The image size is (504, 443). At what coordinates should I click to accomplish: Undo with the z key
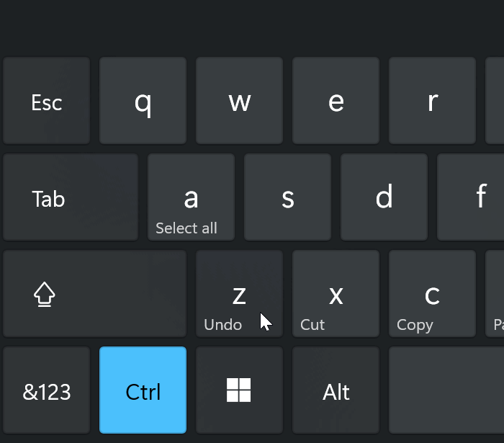point(239,293)
